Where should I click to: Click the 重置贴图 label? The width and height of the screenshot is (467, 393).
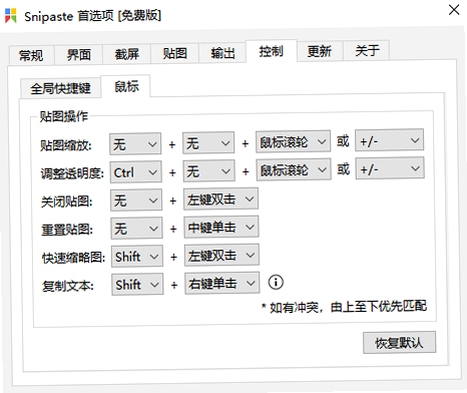(67, 230)
